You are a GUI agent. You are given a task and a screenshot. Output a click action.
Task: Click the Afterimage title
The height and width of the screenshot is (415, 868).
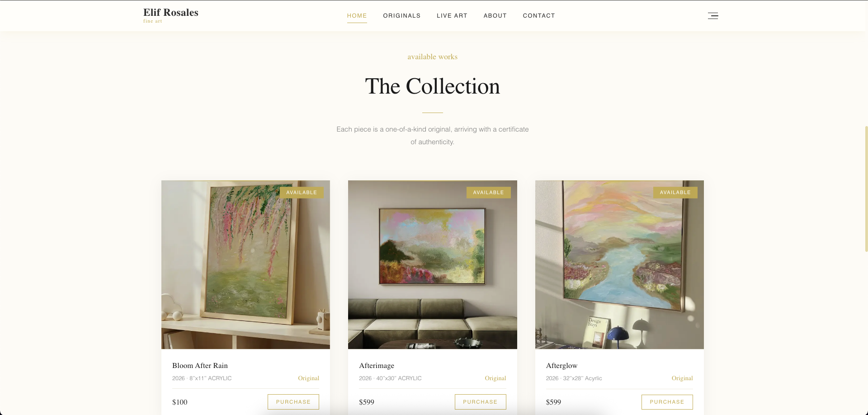[x=377, y=365]
